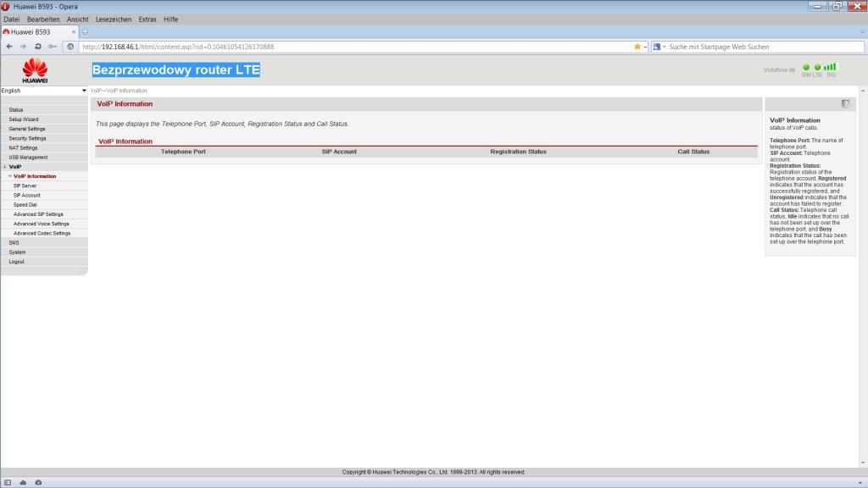Open the search engine selector arrow

click(x=665, y=47)
